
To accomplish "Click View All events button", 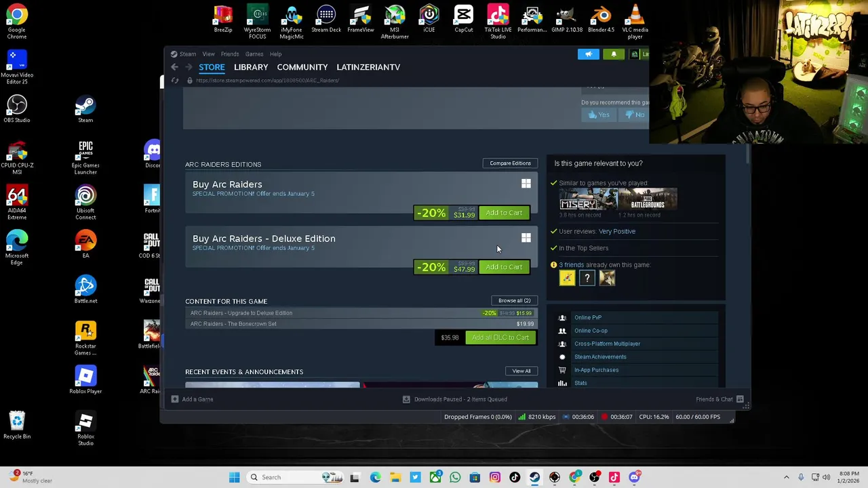I will [521, 371].
